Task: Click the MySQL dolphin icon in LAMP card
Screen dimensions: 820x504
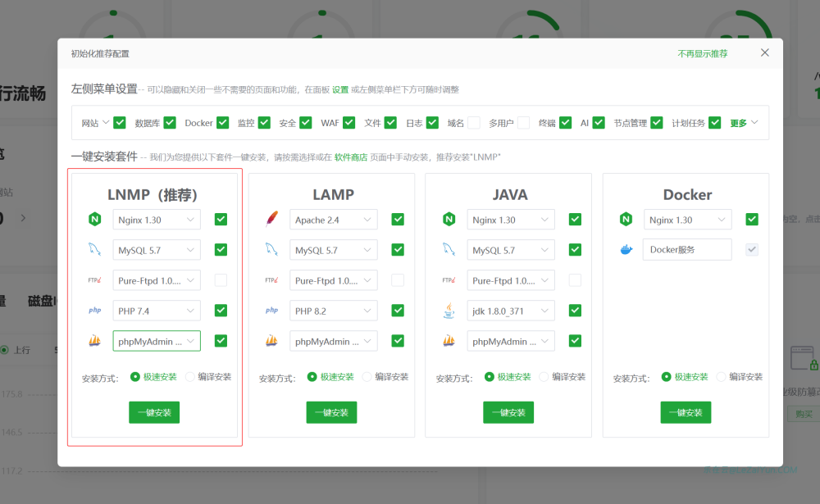Action: click(271, 249)
